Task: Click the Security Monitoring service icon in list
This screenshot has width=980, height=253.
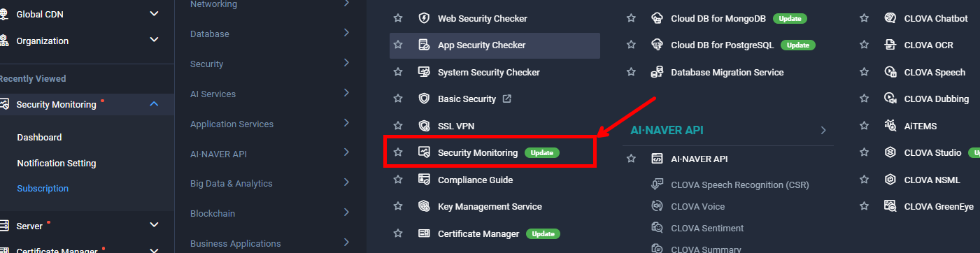Action: pos(424,152)
